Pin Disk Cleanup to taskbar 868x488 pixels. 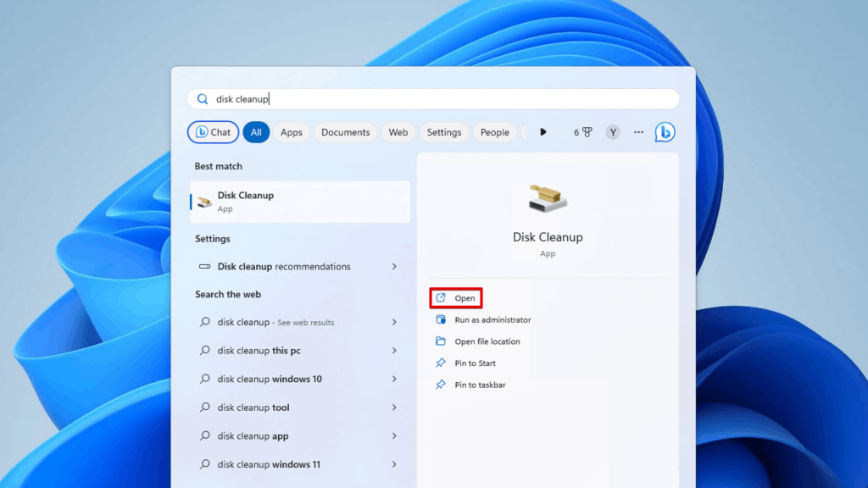click(x=472, y=385)
